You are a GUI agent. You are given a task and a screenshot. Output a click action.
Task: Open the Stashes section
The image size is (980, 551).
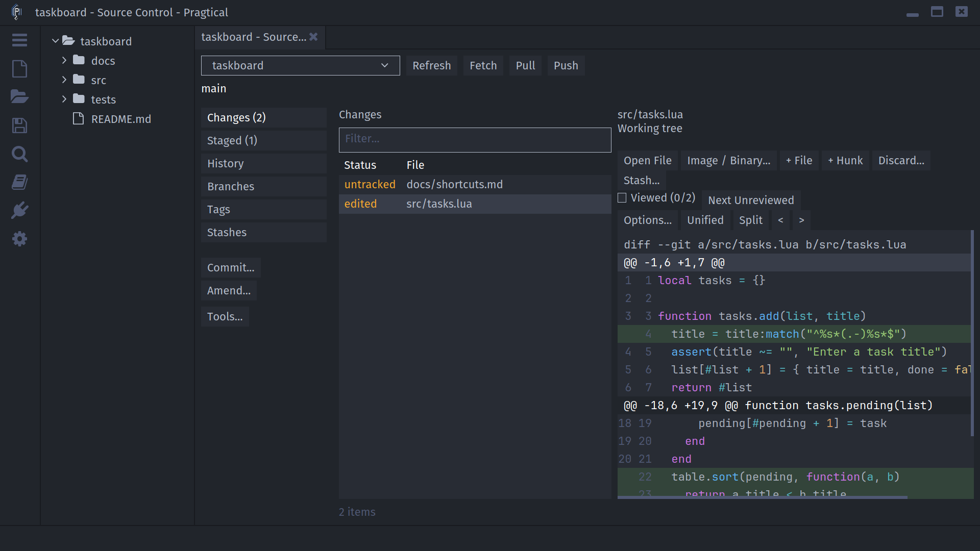point(263,232)
